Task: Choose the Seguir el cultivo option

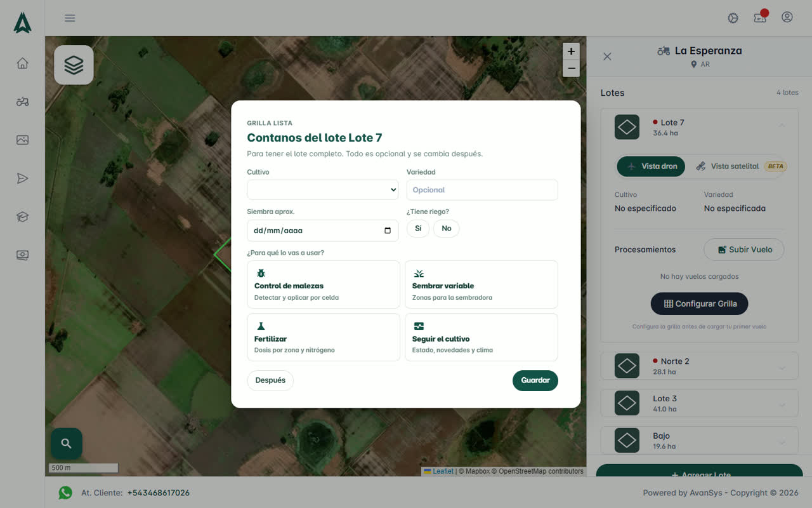Action: point(481,337)
